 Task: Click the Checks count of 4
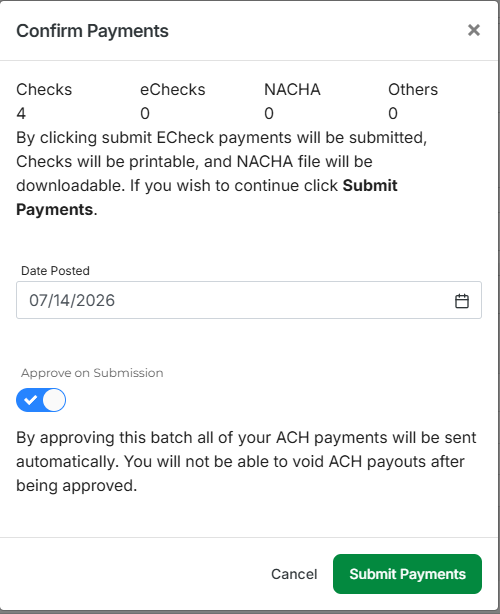pos(21,113)
